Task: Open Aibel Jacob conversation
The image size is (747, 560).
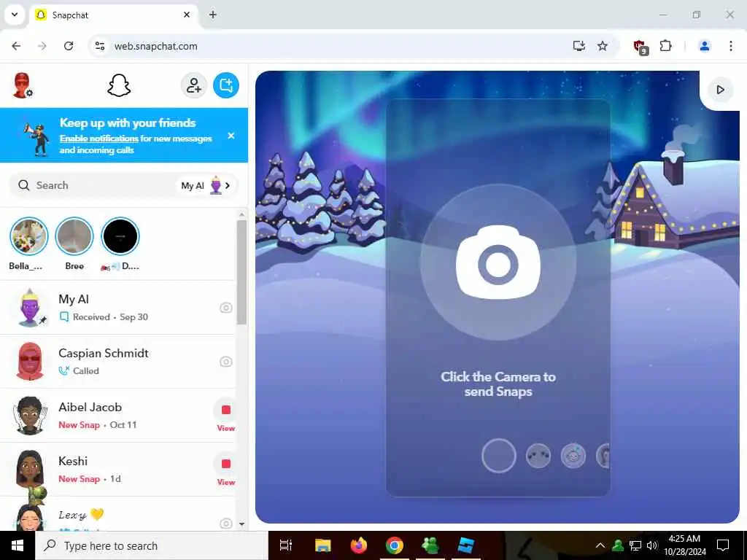Action: [x=117, y=415]
